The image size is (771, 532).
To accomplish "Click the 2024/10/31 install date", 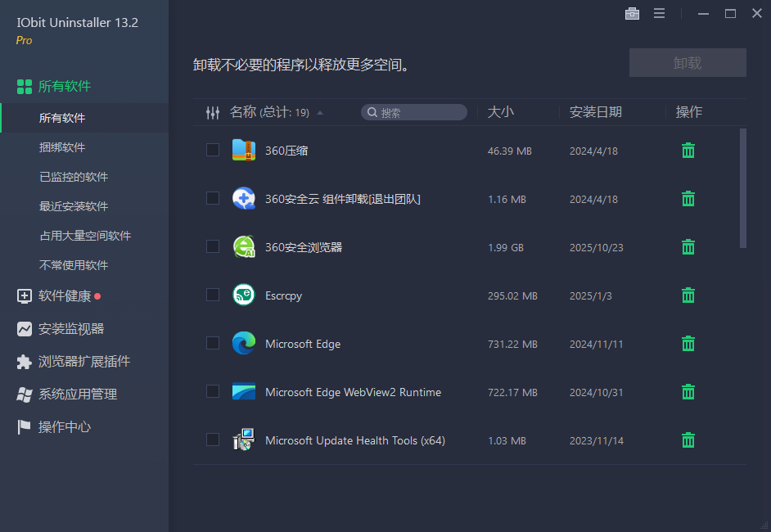I will (x=596, y=392).
